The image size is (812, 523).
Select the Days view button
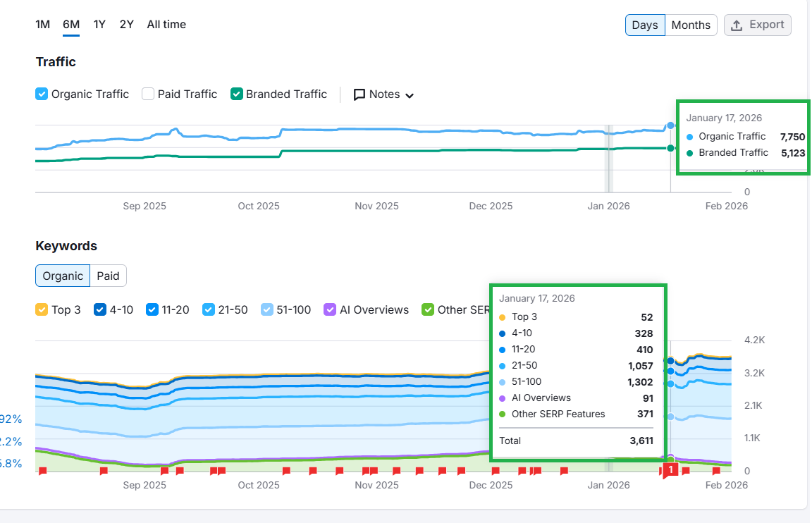point(644,25)
